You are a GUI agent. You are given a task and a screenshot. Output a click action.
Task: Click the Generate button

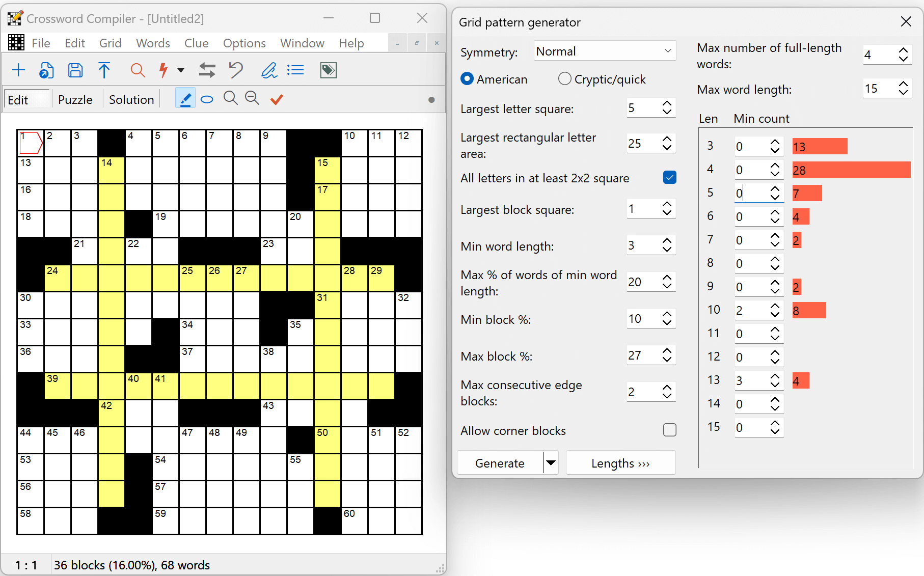point(499,463)
